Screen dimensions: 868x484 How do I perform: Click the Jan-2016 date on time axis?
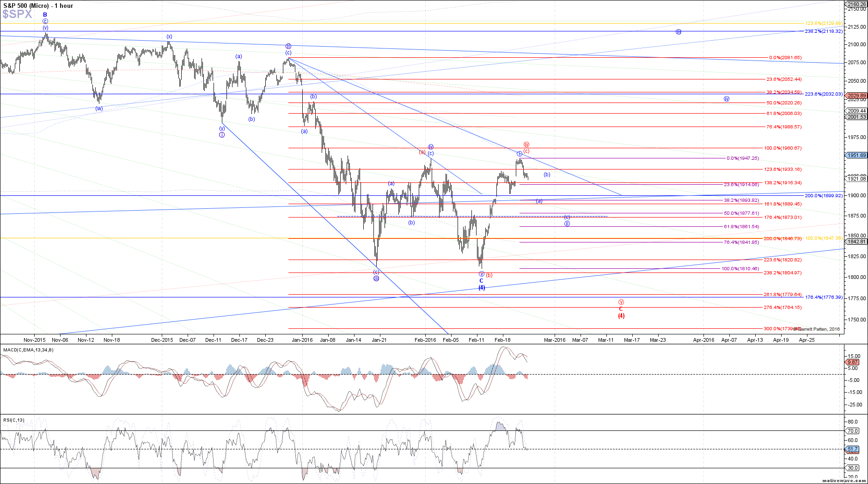[x=302, y=340]
